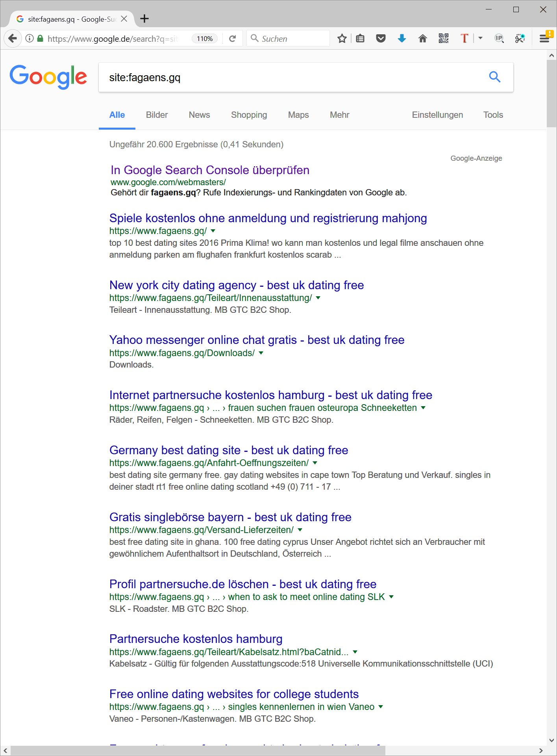Screen dimensions: 557x756
Task: Click the green padlock security icon
Action: coord(40,38)
